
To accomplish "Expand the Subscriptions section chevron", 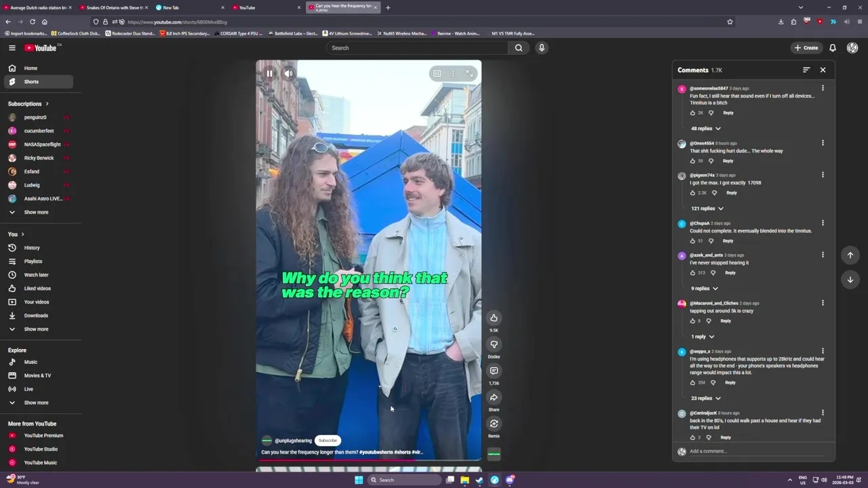I will tap(47, 104).
